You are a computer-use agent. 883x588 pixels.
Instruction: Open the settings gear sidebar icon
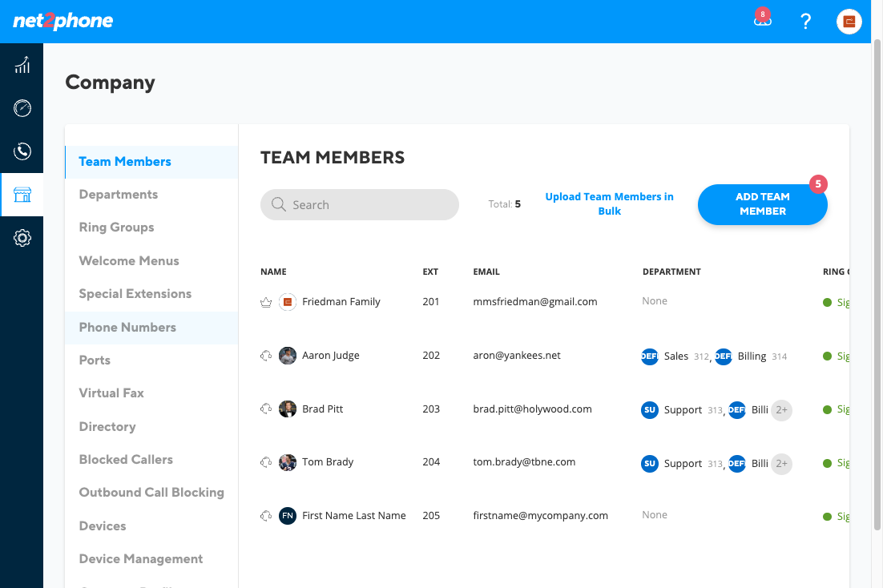pyautogui.click(x=22, y=238)
